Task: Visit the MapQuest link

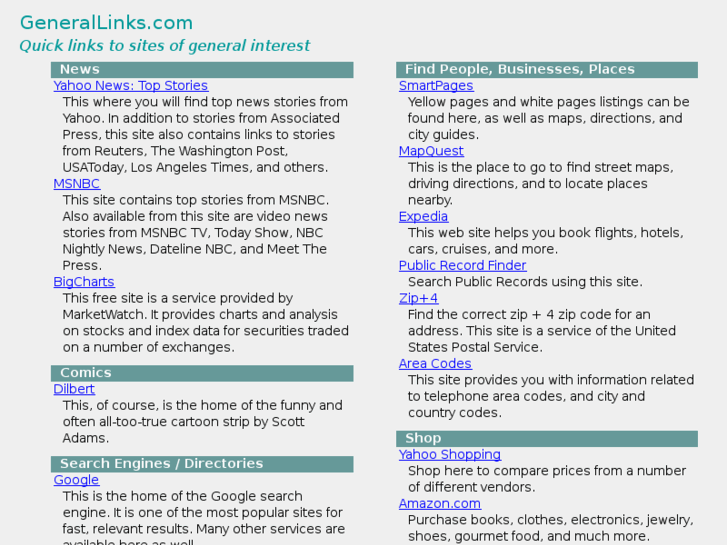Action: pyautogui.click(x=431, y=151)
